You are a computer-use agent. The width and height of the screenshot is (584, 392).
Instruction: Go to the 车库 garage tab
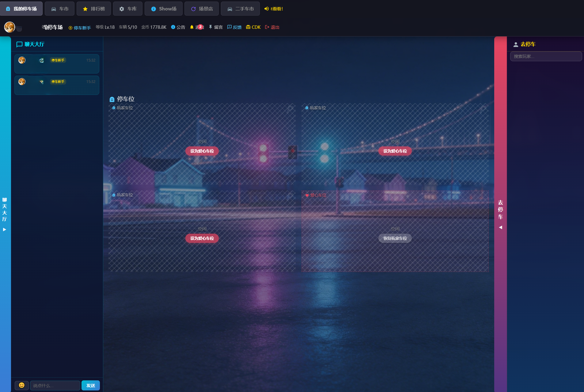click(128, 9)
